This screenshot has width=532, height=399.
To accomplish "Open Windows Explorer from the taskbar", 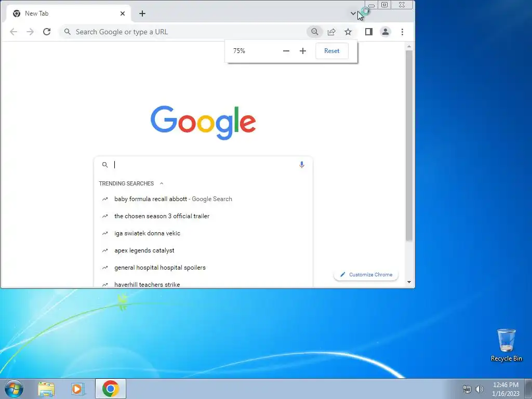I will click(46, 389).
